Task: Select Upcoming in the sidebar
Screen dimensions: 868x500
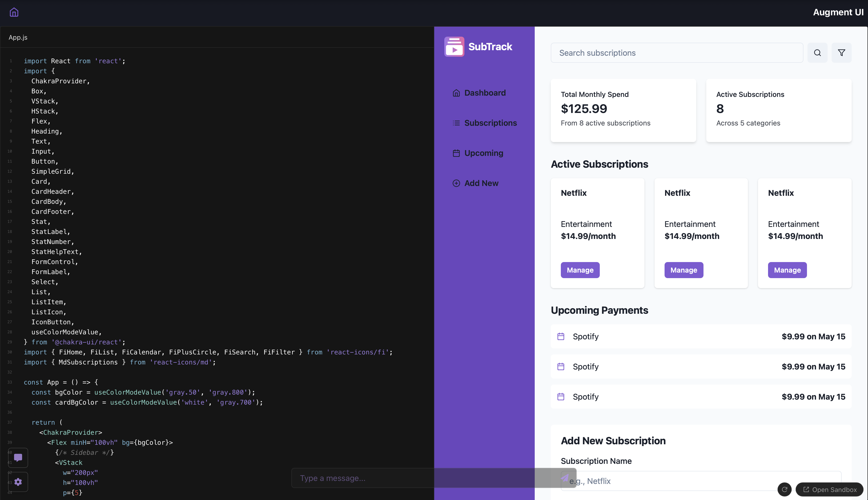Action: tap(483, 153)
